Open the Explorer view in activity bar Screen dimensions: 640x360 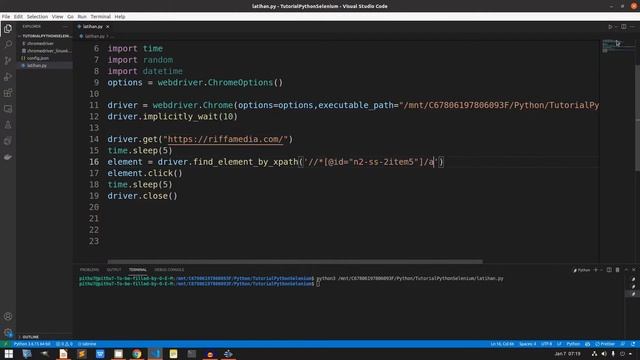click(8, 29)
